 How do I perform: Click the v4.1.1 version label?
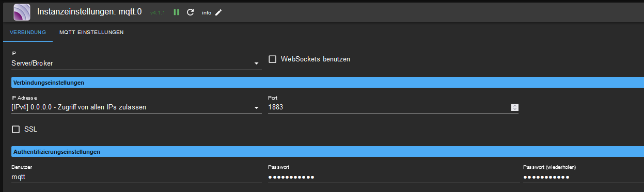point(158,12)
